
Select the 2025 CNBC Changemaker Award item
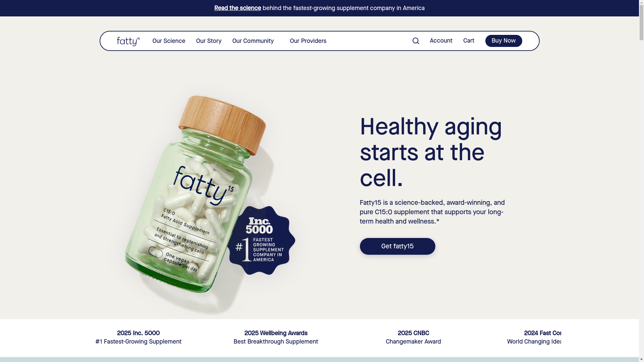point(413,338)
